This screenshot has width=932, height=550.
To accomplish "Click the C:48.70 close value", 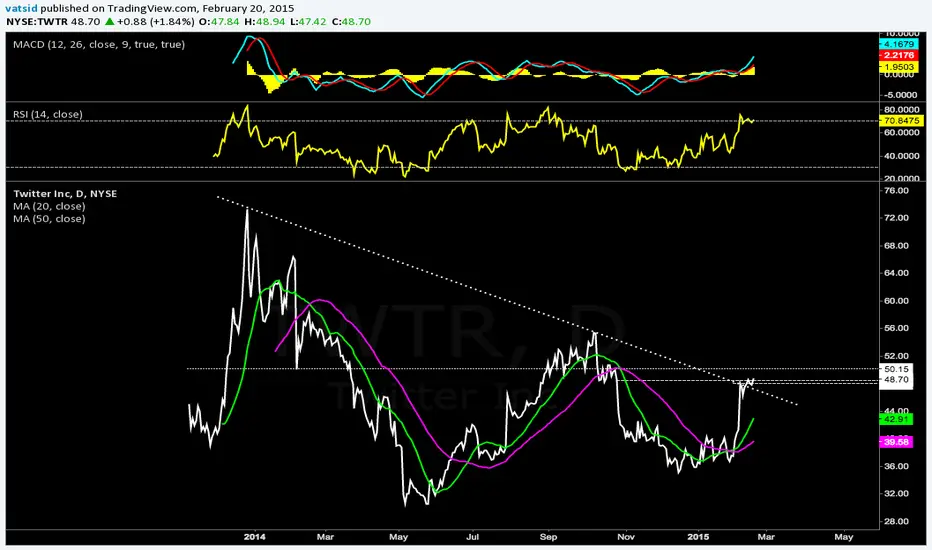I will [x=351, y=21].
